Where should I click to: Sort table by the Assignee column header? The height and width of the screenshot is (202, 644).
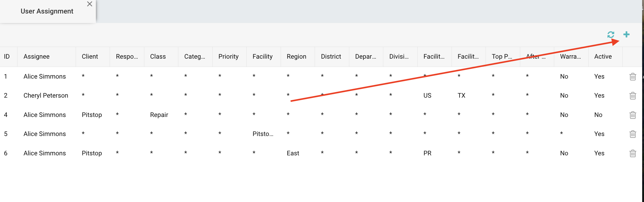(36, 56)
